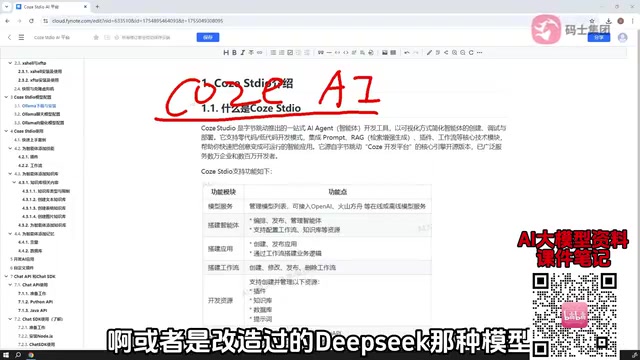The image size is (640, 360).
Task: Collapse the 4.4 outline section
Action: [10, 234]
